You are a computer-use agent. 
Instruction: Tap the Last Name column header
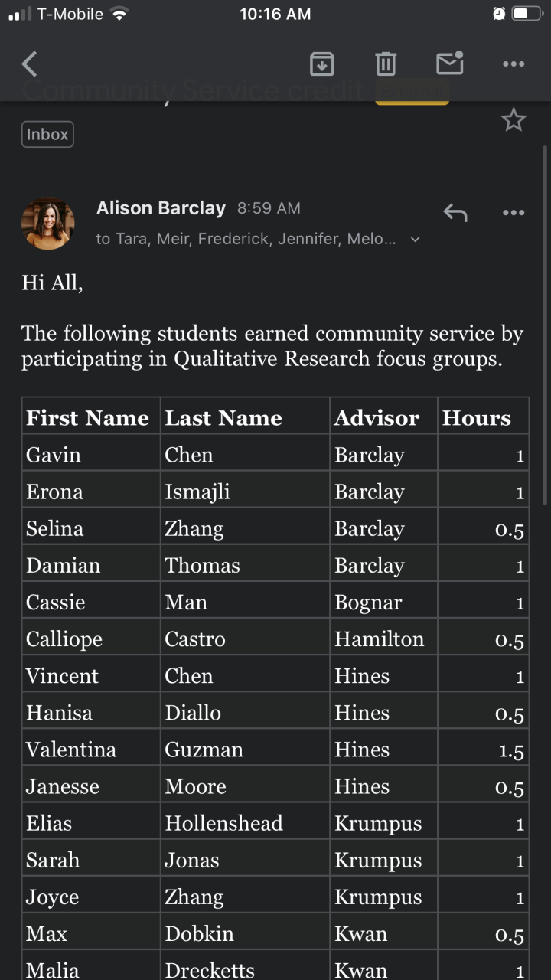pos(223,418)
